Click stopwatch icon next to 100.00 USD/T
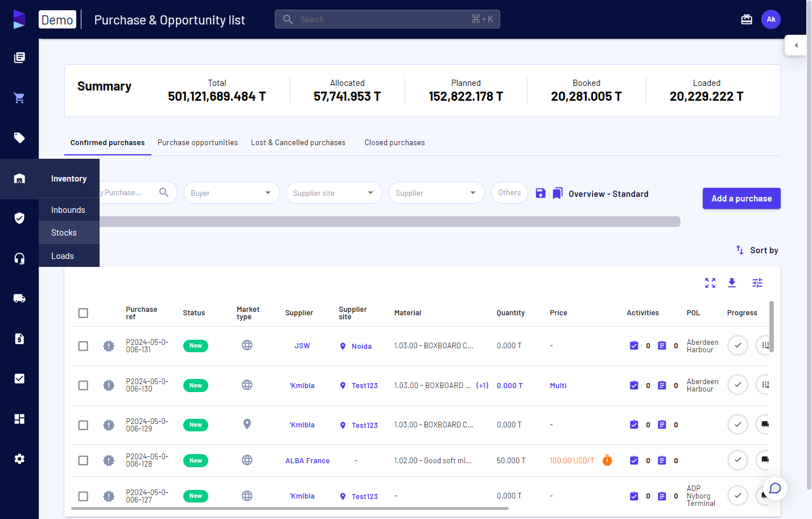 (607, 460)
